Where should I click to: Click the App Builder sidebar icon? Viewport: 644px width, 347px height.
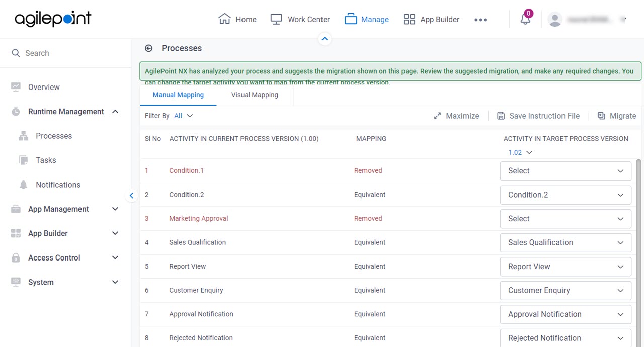tap(16, 233)
